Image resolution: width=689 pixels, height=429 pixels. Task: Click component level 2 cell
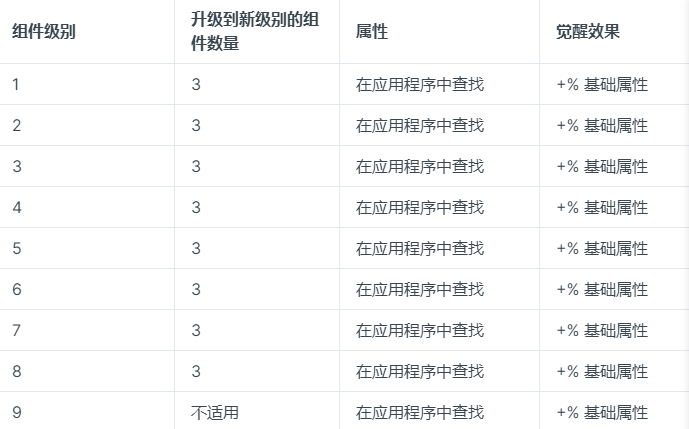coord(16,126)
